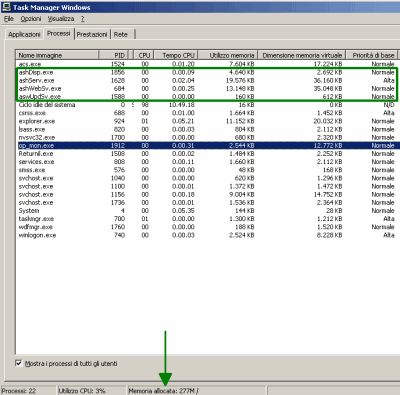Select the Processi tab
The width and height of the screenshot is (400, 395).
(x=59, y=33)
